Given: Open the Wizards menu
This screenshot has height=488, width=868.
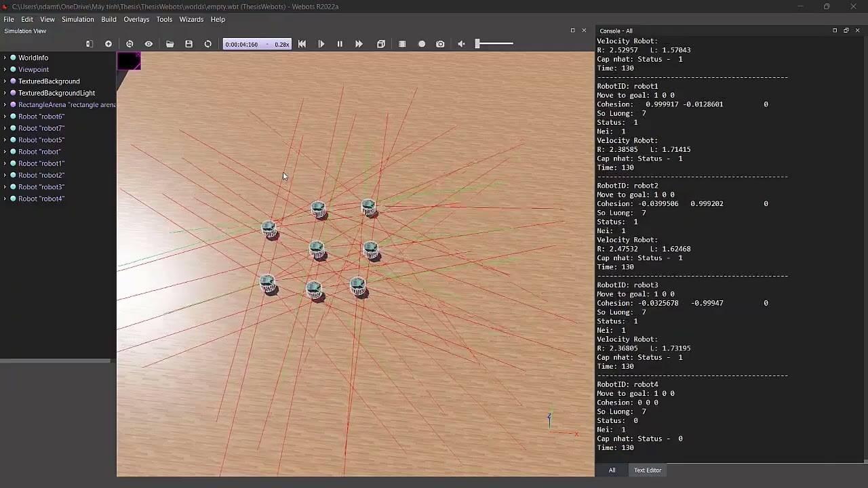Looking at the screenshot, I should pos(191,19).
